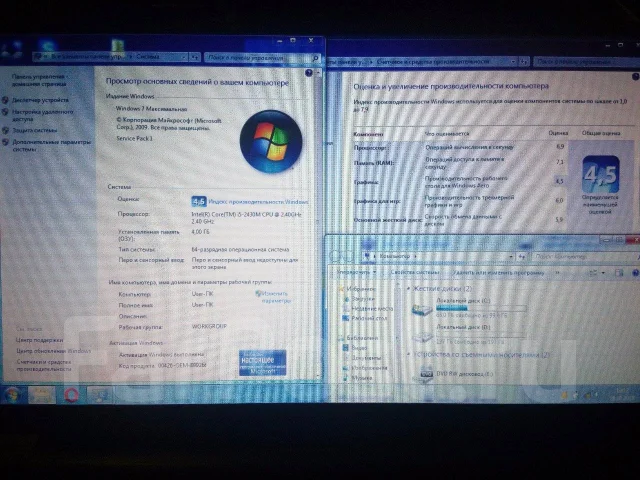The width and height of the screenshot is (640, 480).
Task: Open Диспетчер устройств link
Action: pos(40,100)
